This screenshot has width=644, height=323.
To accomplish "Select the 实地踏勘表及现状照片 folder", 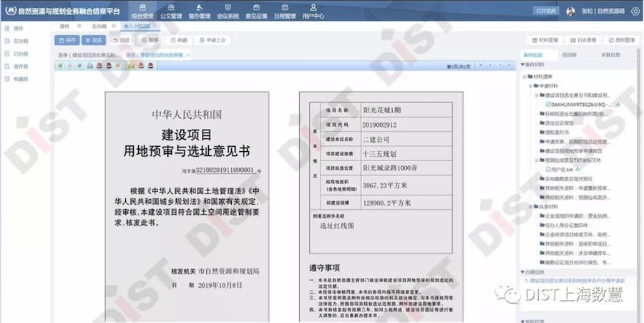I will pos(567,179).
